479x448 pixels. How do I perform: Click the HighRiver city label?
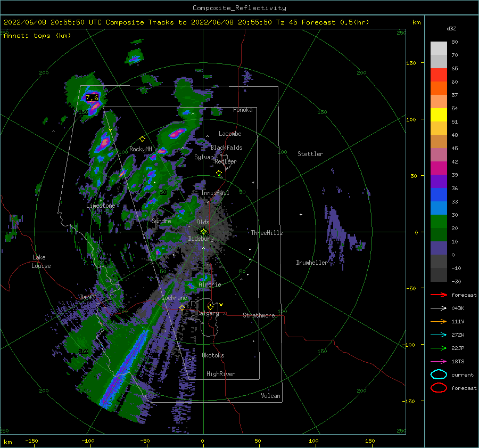click(221, 374)
